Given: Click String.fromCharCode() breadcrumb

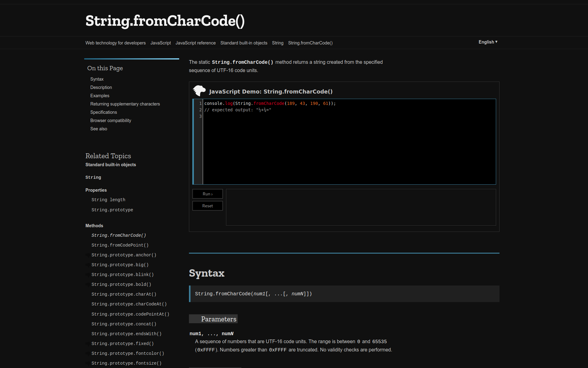Looking at the screenshot, I should click(x=310, y=43).
